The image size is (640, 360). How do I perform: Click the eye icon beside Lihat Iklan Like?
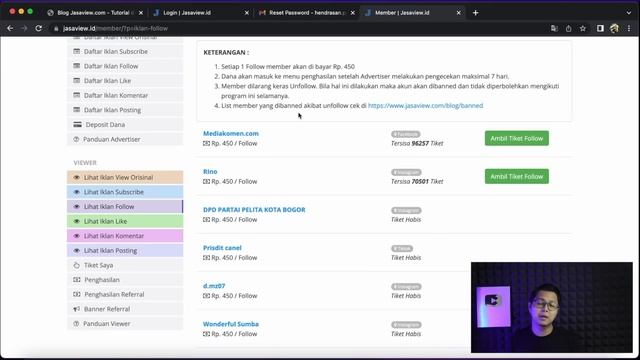click(76, 221)
